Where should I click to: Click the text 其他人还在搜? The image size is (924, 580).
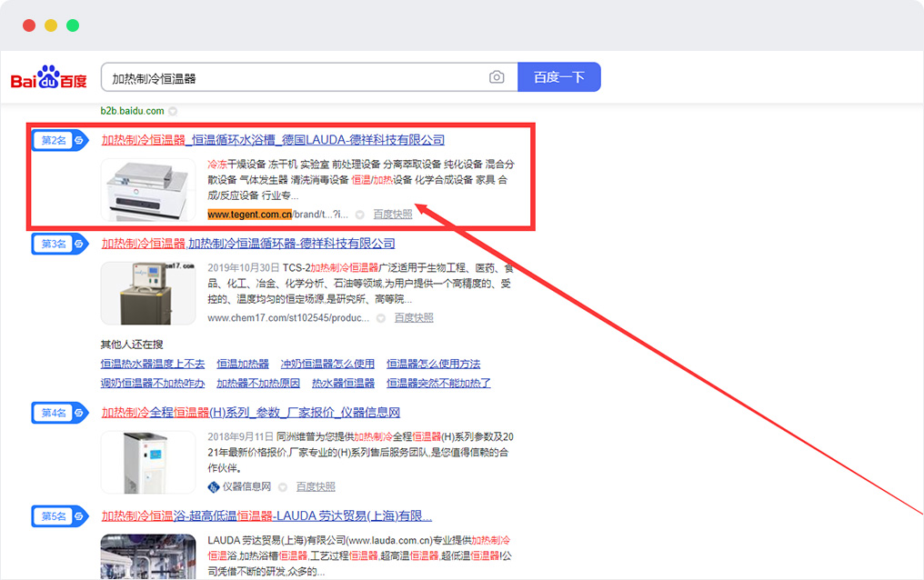(x=131, y=345)
